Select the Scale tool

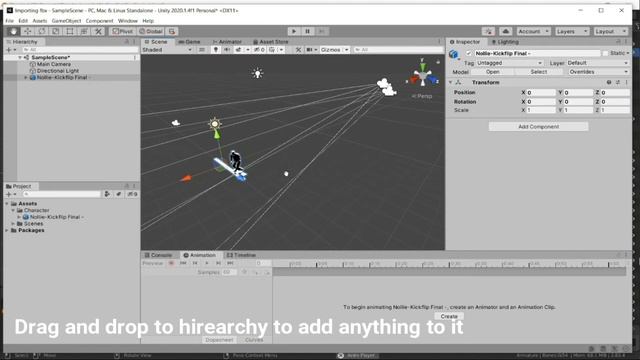pos(56,31)
